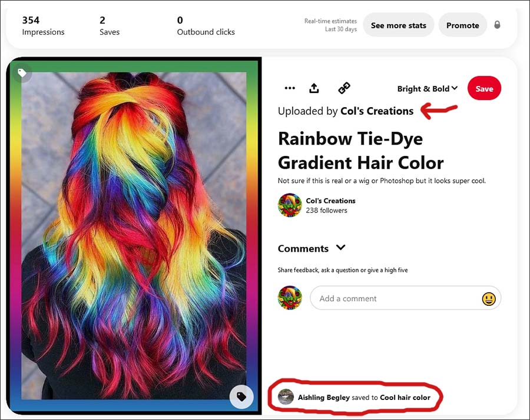Click your avatar beside the comment box

pyautogui.click(x=290, y=298)
